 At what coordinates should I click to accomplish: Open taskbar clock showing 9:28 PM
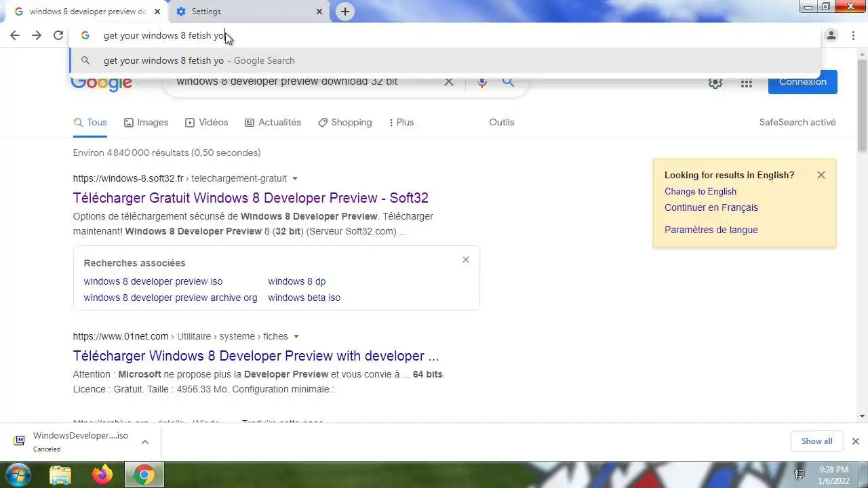pos(833,474)
